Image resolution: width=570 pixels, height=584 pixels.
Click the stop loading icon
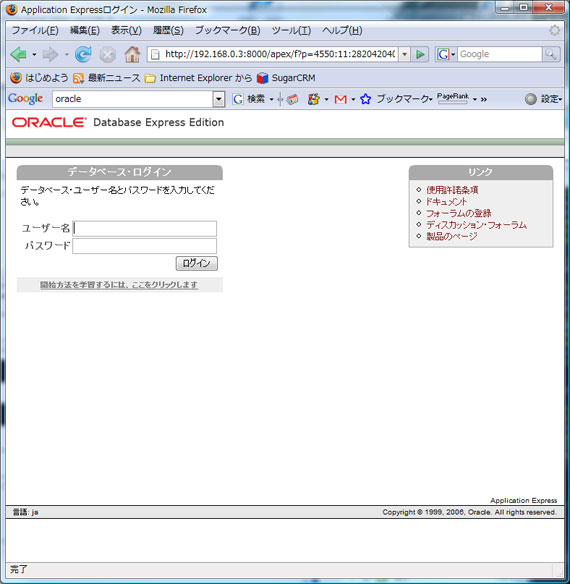click(x=107, y=55)
